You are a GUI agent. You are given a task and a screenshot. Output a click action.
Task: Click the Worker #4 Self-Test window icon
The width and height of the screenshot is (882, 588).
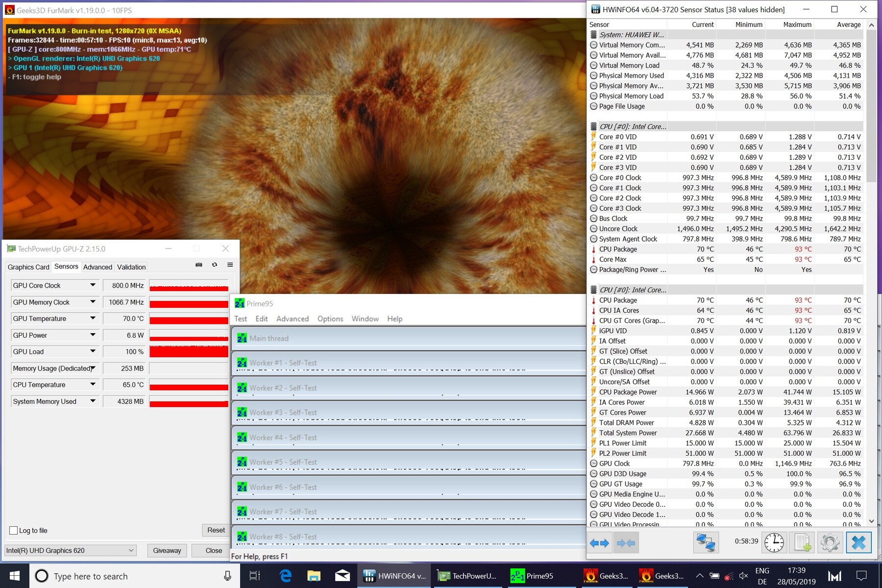tap(242, 437)
